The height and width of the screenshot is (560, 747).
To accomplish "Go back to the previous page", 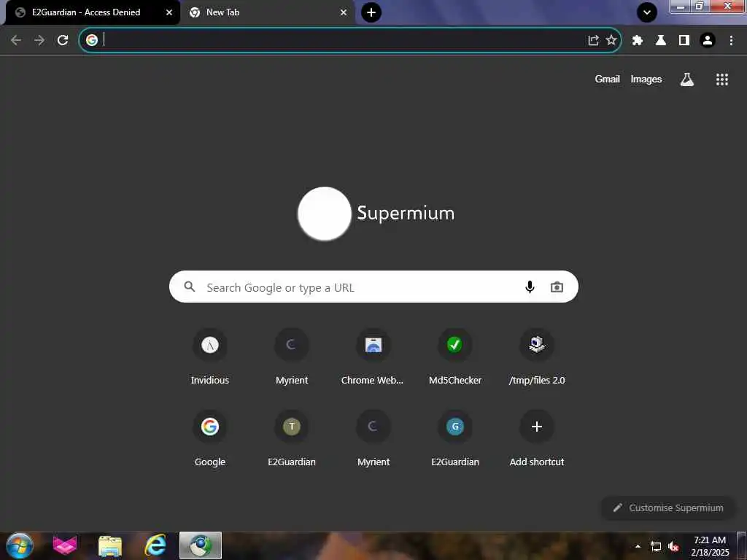I will click(x=16, y=41).
